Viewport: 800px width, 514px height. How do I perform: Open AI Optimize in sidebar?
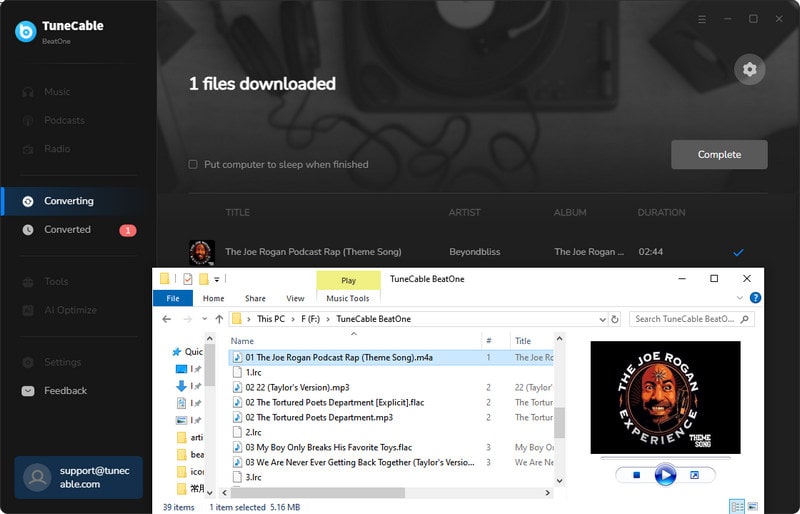tap(70, 310)
